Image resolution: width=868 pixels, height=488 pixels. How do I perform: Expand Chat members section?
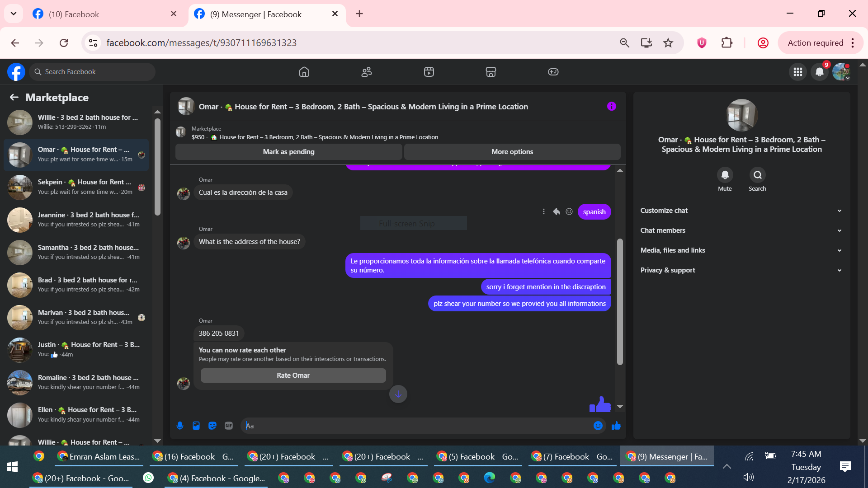[741, 230]
